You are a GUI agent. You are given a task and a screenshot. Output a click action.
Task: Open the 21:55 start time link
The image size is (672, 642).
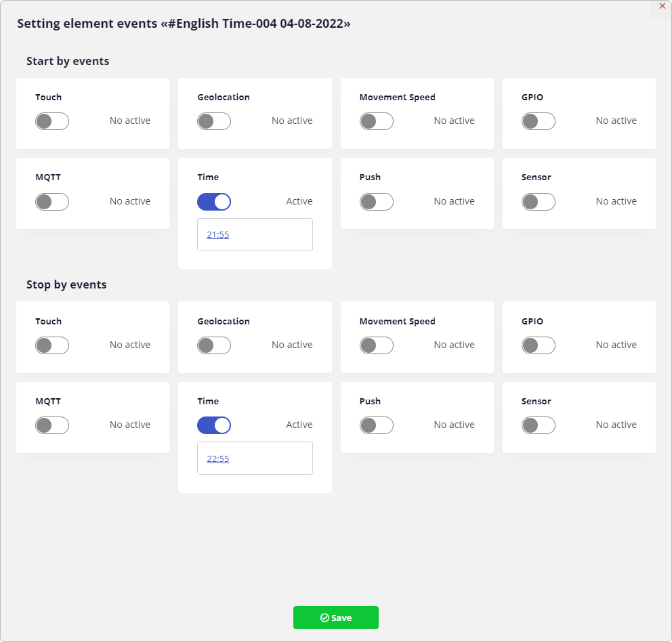point(218,235)
